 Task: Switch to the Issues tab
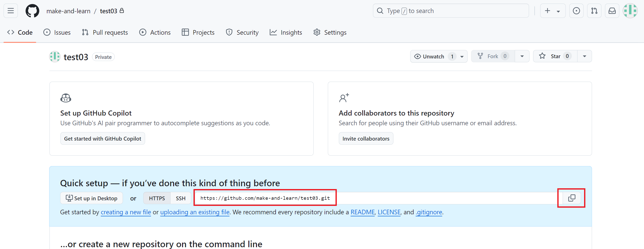[x=57, y=32]
